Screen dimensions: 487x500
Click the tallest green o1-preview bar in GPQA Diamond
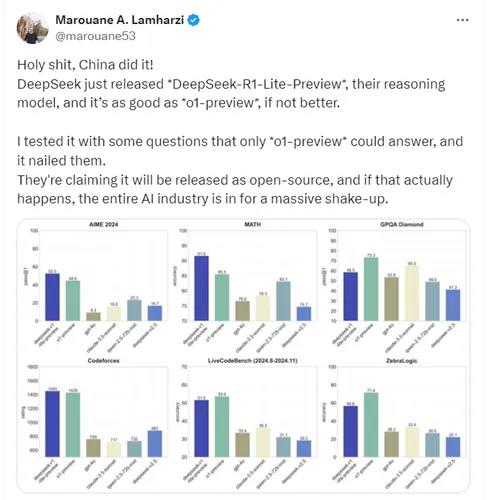(x=371, y=289)
